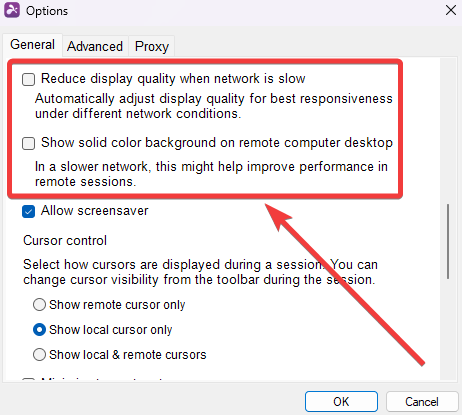Image resolution: width=462 pixels, height=415 pixels.
Task: Toggle the partially hidden checkbox at list bottom
Action: tap(28, 379)
